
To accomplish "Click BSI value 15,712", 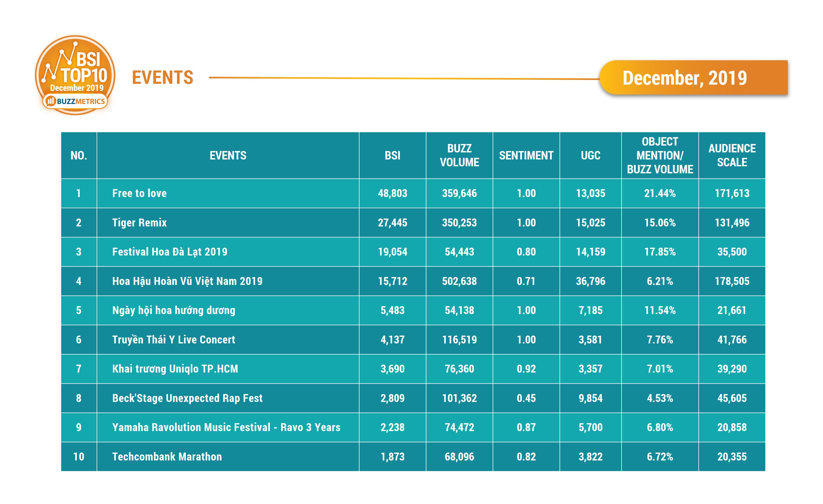I will click(x=392, y=281).
